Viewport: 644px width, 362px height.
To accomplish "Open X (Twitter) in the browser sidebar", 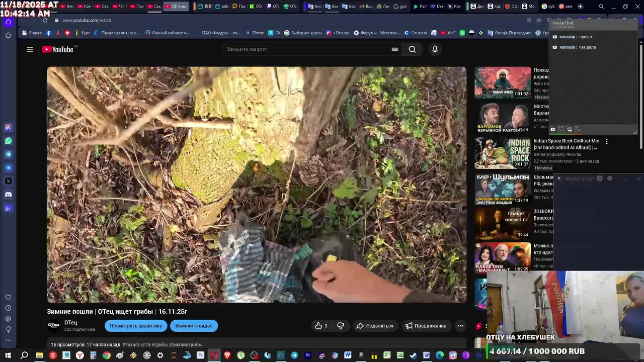I will tap(8, 181).
